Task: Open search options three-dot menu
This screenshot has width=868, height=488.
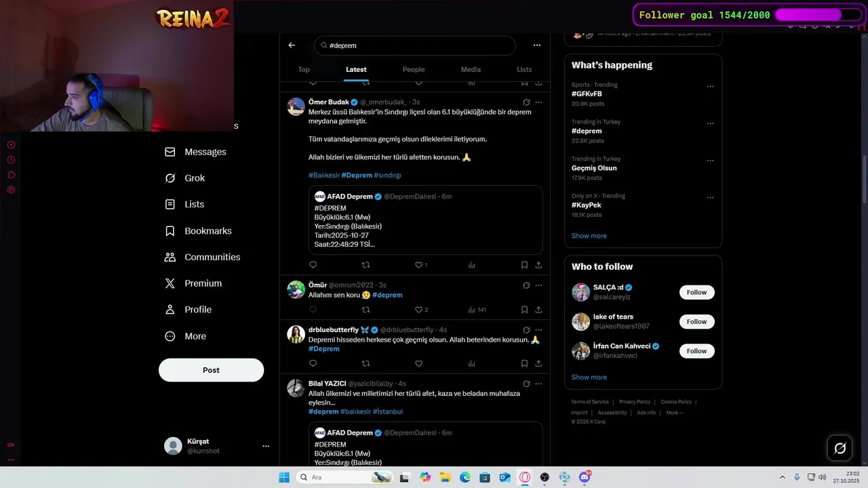Action: [537, 45]
